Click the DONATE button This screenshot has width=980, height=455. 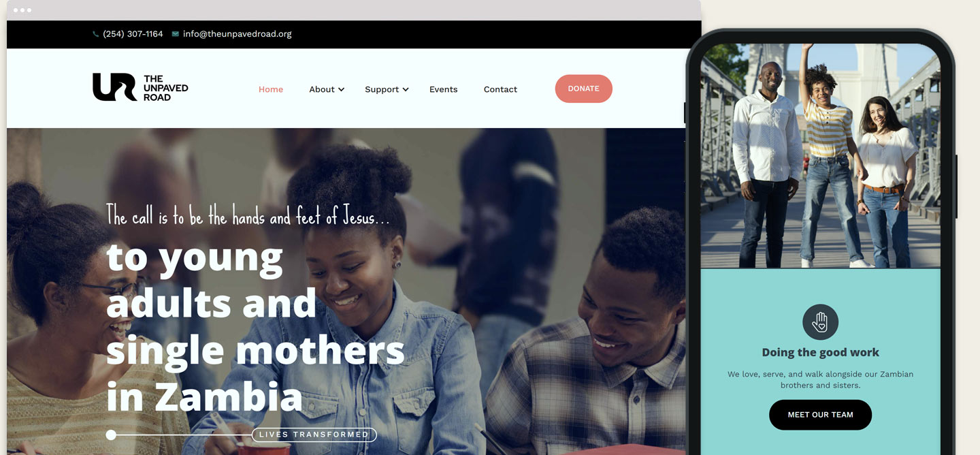pyautogui.click(x=584, y=89)
